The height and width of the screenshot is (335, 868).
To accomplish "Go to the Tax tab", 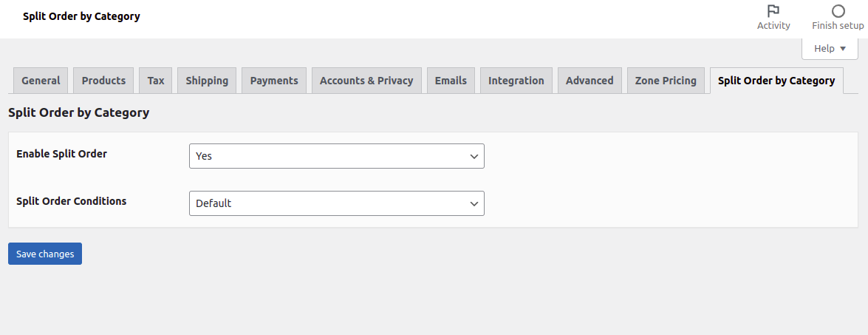I will (156, 81).
